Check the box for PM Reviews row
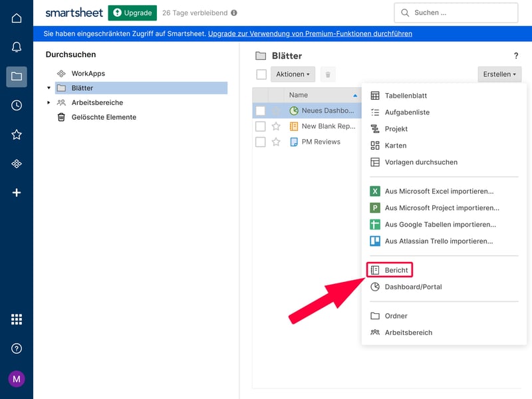 tap(261, 142)
